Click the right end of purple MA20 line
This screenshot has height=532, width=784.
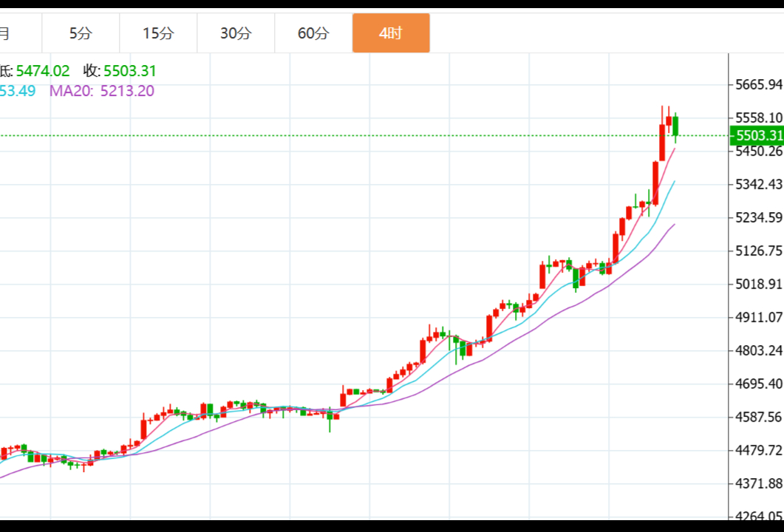674,225
